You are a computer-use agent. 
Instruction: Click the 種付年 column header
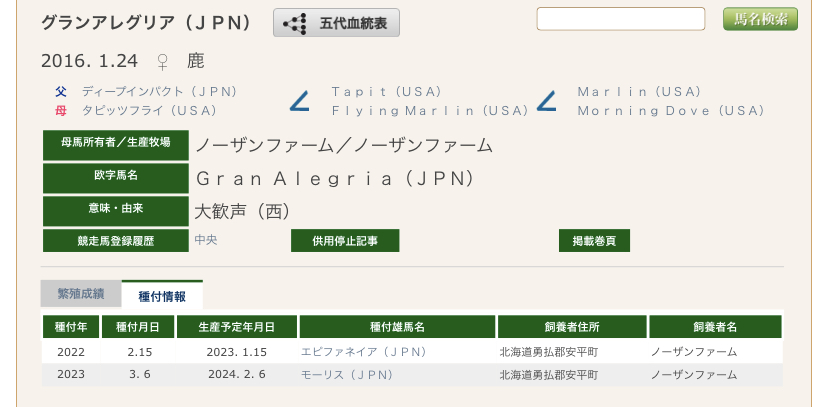coord(71,327)
